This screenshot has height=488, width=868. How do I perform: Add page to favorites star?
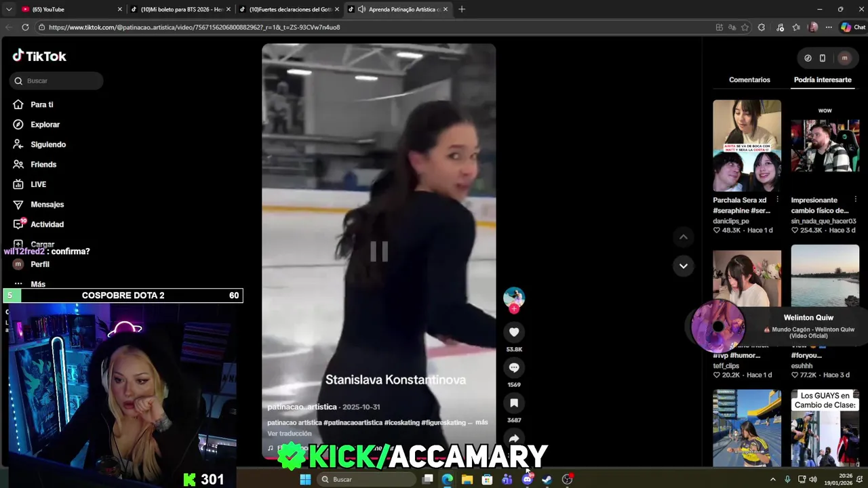[x=745, y=27]
